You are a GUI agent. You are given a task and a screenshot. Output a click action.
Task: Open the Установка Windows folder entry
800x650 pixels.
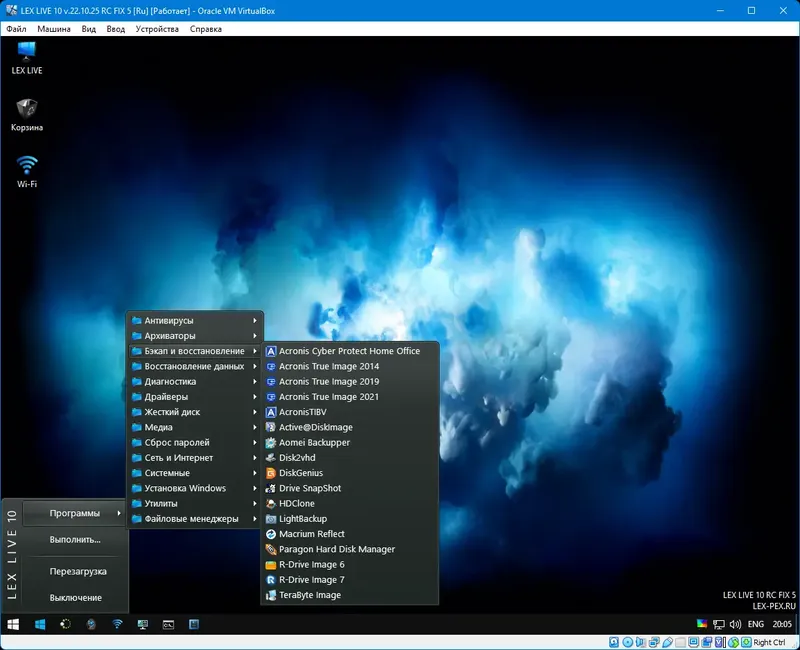pyautogui.click(x=194, y=489)
